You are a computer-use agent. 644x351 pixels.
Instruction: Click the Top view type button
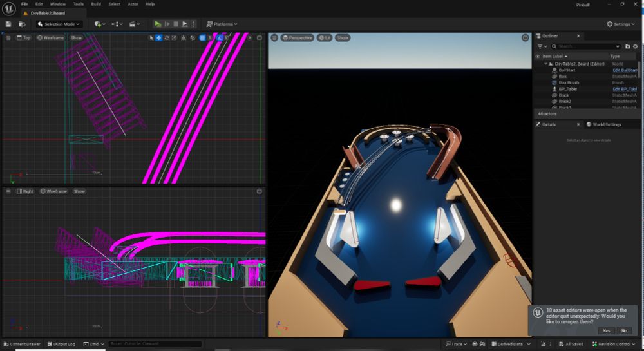23,38
